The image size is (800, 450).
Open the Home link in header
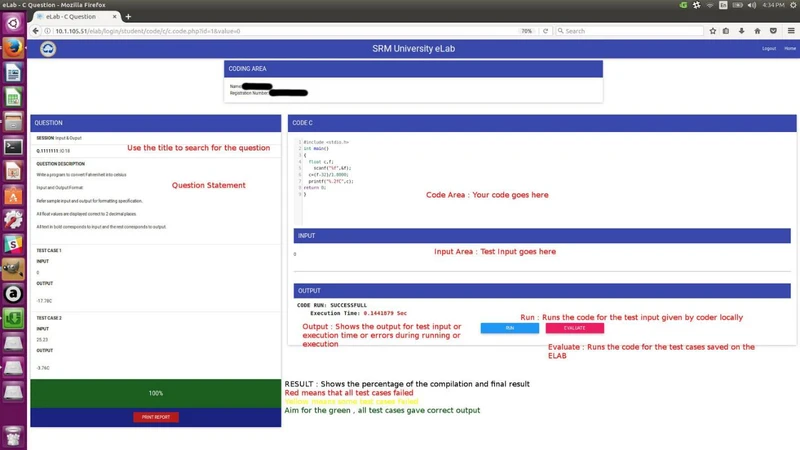click(x=790, y=48)
